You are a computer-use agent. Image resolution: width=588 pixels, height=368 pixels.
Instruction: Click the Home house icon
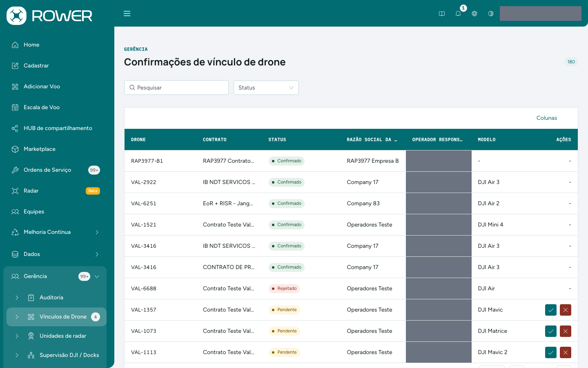tap(15, 45)
